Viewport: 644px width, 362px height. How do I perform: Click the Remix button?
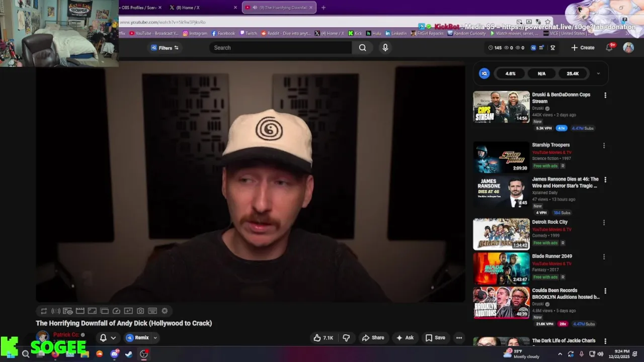click(137, 338)
